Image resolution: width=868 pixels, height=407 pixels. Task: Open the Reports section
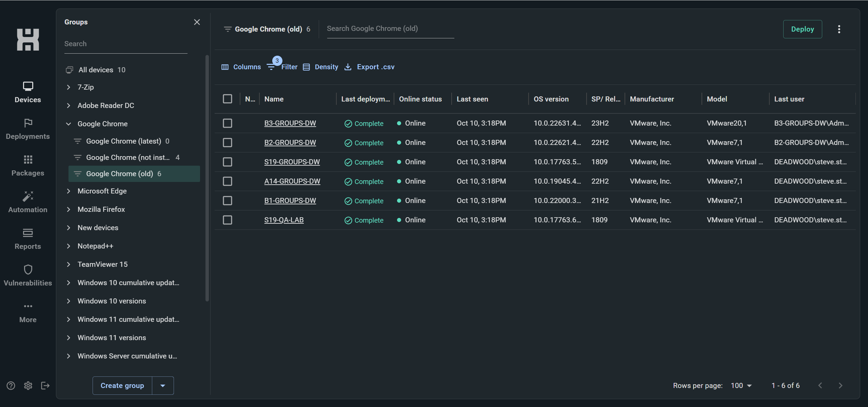click(x=28, y=239)
